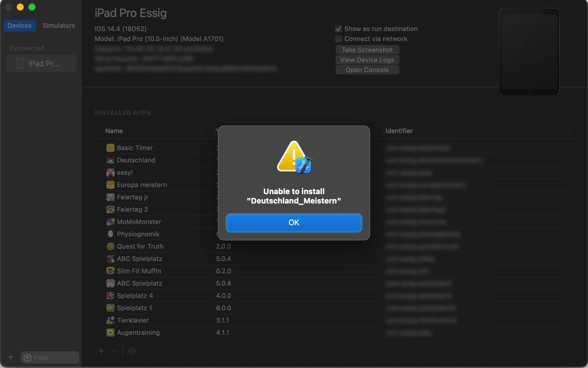Click the Tierklavier app icon
The image size is (588, 368).
[110, 320]
